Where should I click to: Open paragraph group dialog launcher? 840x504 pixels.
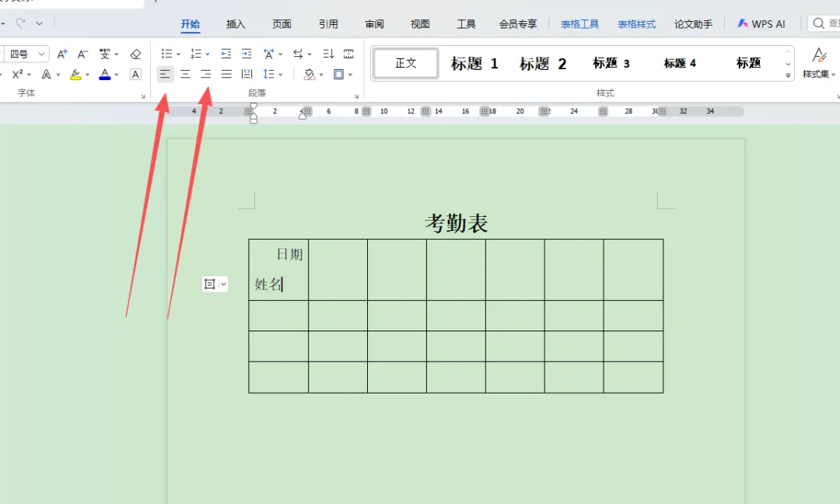(x=357, y=96)
